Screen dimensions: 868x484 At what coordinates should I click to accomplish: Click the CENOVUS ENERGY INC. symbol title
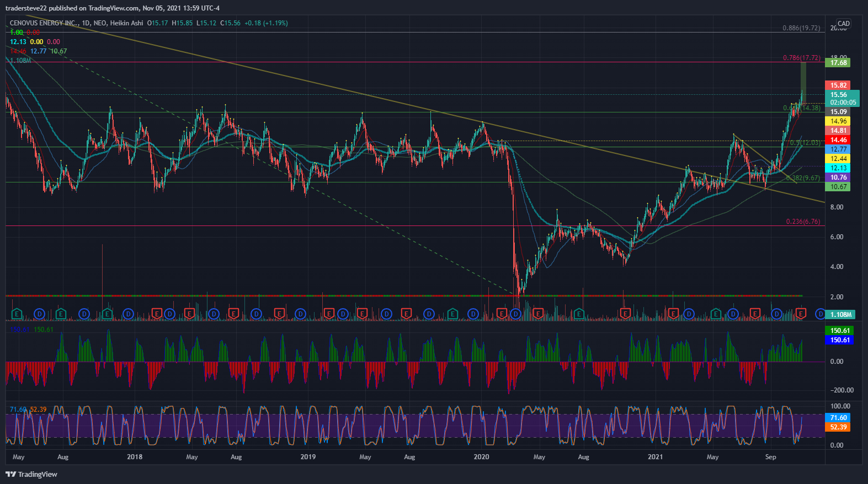[x=44, y=23]
